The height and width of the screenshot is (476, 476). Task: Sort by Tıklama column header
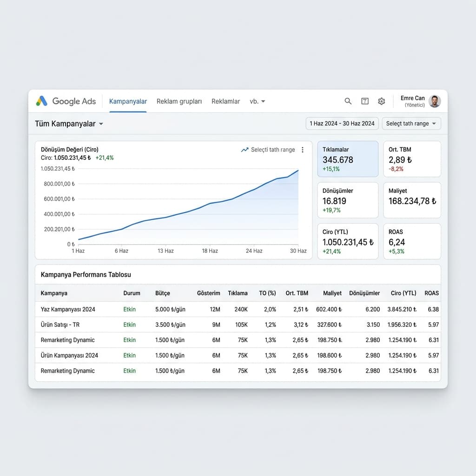point(238,293)
